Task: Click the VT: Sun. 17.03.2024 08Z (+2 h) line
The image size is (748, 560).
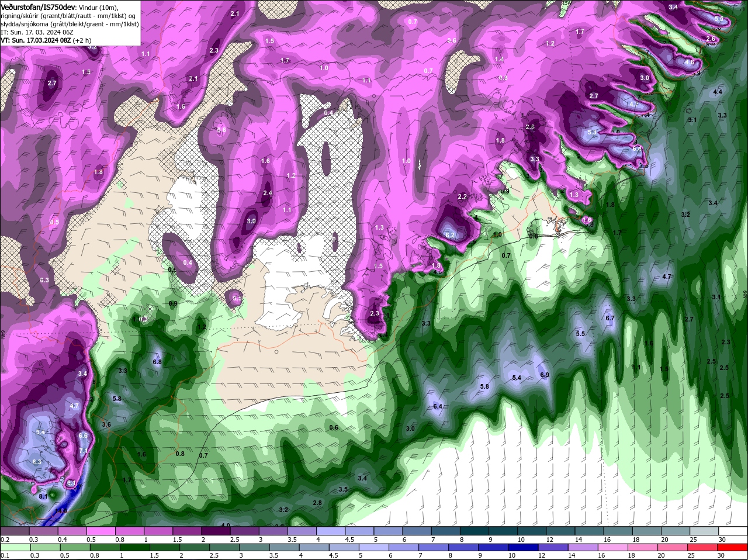Action: pos(46,40)
